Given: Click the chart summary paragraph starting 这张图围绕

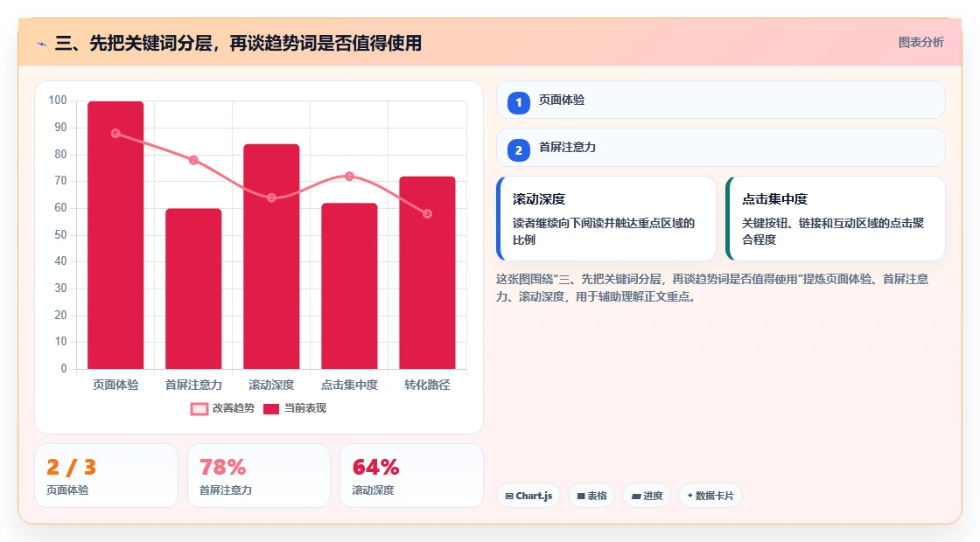Looking at the screenshot, I should (x=712, y=288).
